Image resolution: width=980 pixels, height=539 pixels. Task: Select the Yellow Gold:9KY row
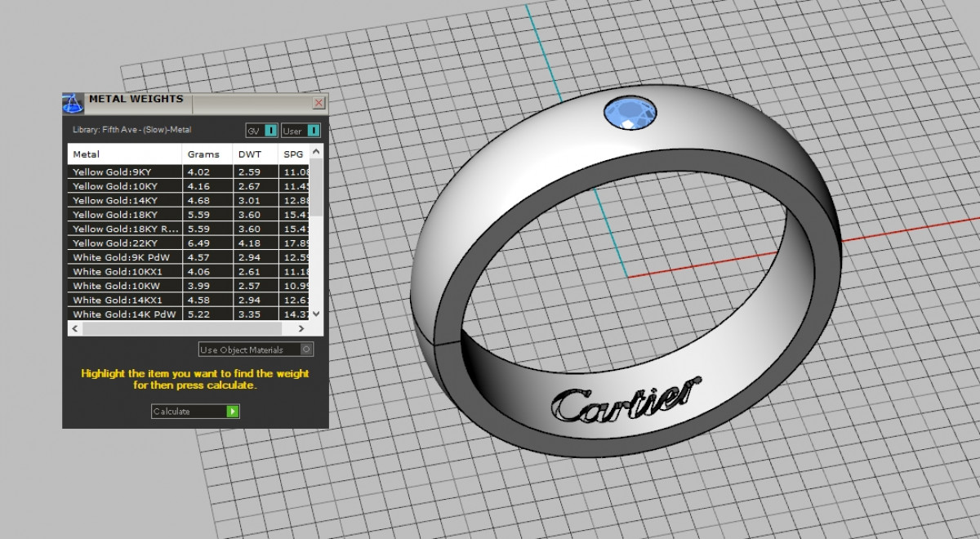pos(122,172)
